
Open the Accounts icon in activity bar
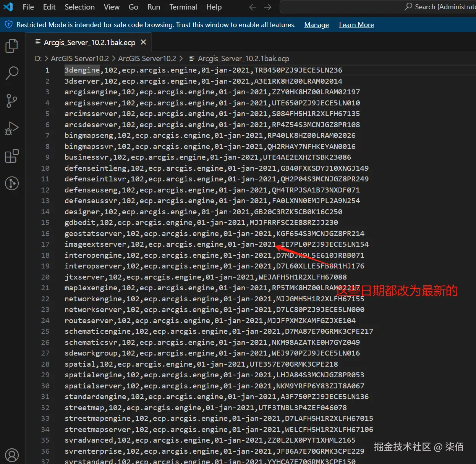(12, 455)
